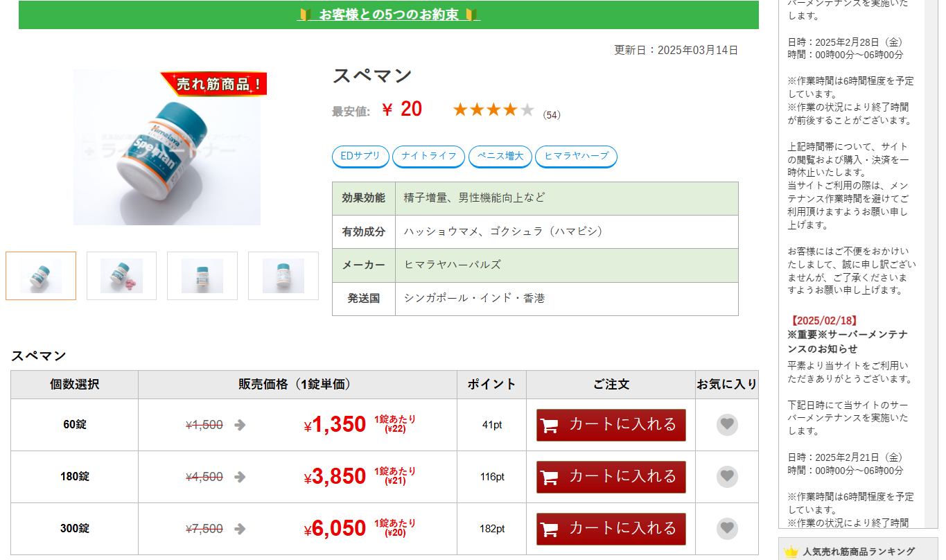Click the 1錠あたり(¥20) unit price
Image resolution: width=946 pixels, height=560 pixels.
395,528
